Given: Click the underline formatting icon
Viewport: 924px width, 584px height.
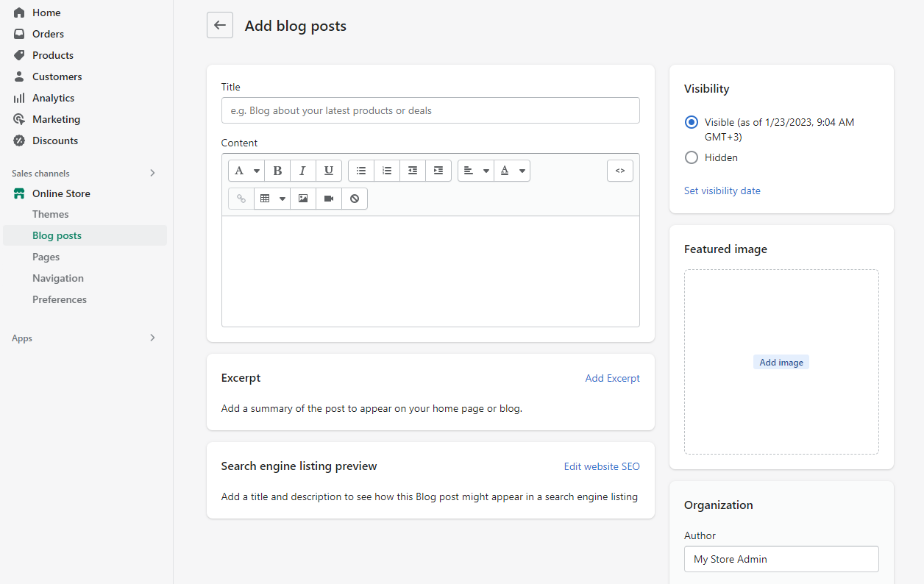Looking at the screenshot, I should point(328,171).
